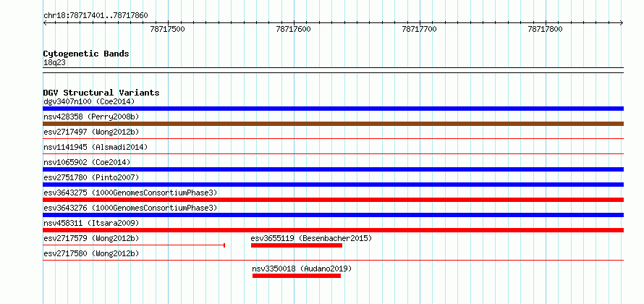Click the DGV Structural Variants track heading
Screen dimensions: 644x304
[101, 93]
